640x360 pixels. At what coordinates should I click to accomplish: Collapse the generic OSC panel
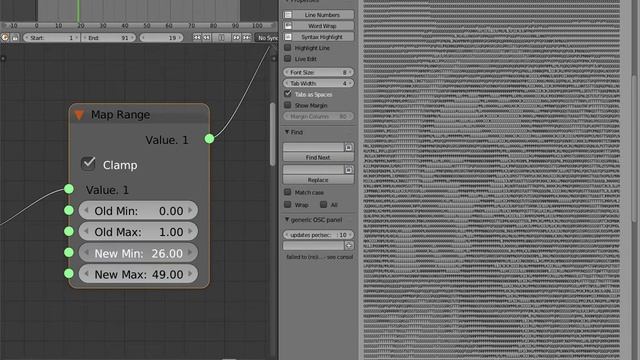[x=287, y=220]
